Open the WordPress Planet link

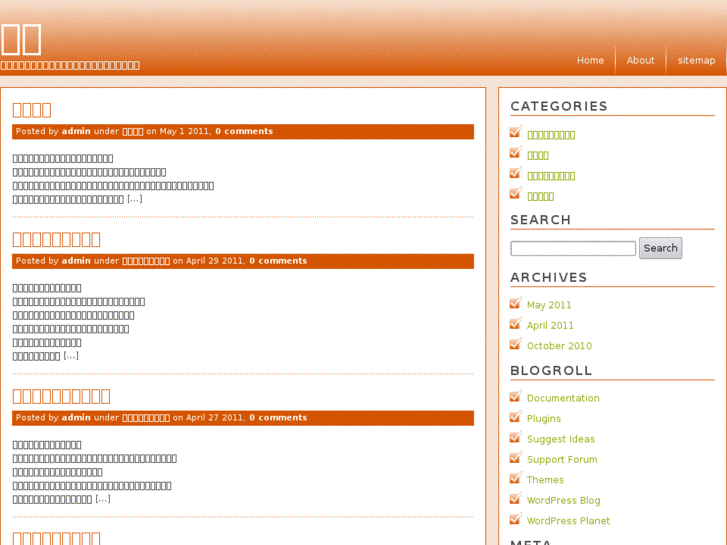coord(568,521)
